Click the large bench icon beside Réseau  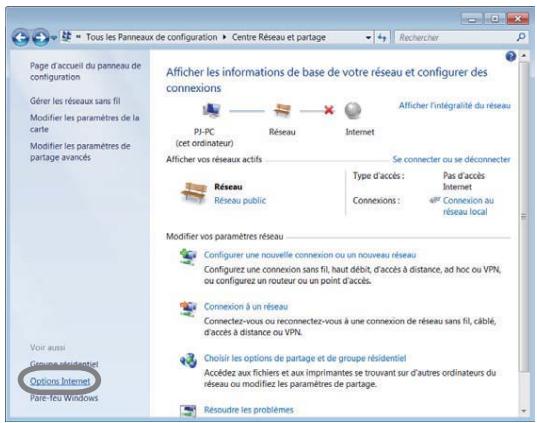(194, 192)
